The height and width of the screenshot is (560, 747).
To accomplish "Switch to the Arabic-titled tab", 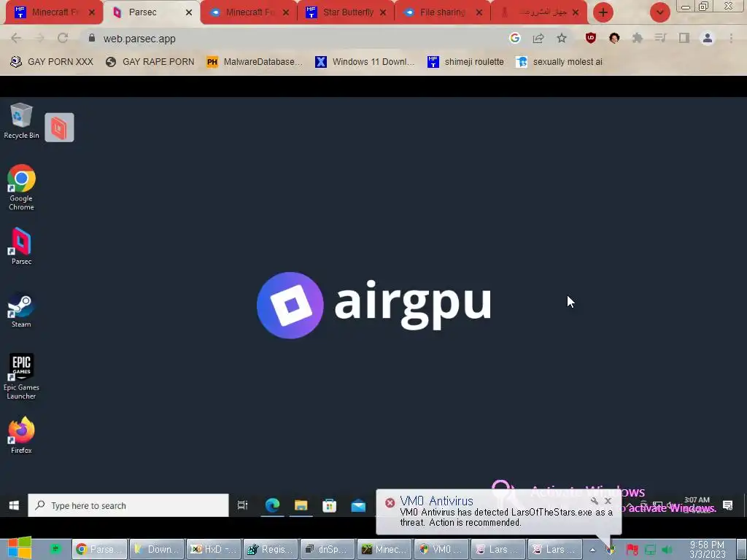I will [540, 12].
